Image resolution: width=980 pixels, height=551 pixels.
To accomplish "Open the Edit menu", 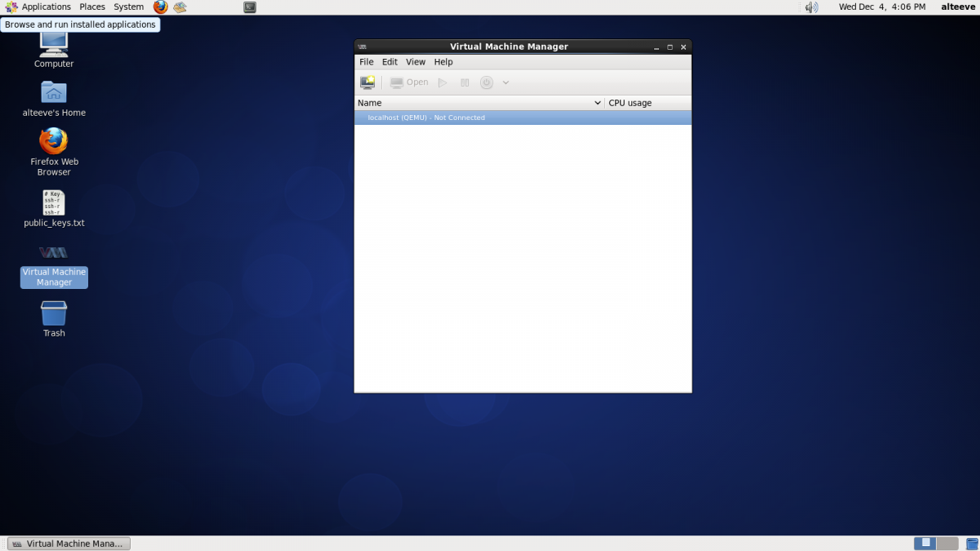I will (390, 62).
